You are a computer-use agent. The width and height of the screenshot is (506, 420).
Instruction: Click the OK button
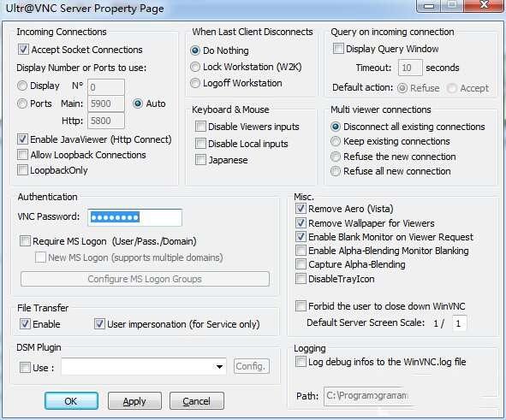(x=71, y=401)
